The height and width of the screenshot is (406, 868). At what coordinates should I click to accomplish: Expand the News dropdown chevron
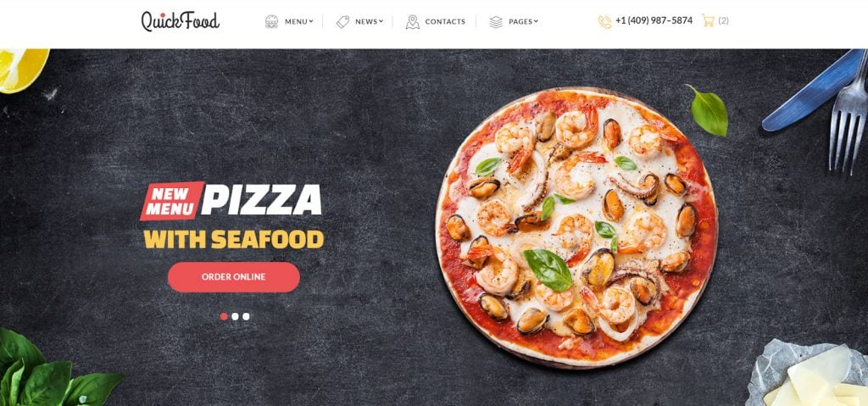pos(381,21)
